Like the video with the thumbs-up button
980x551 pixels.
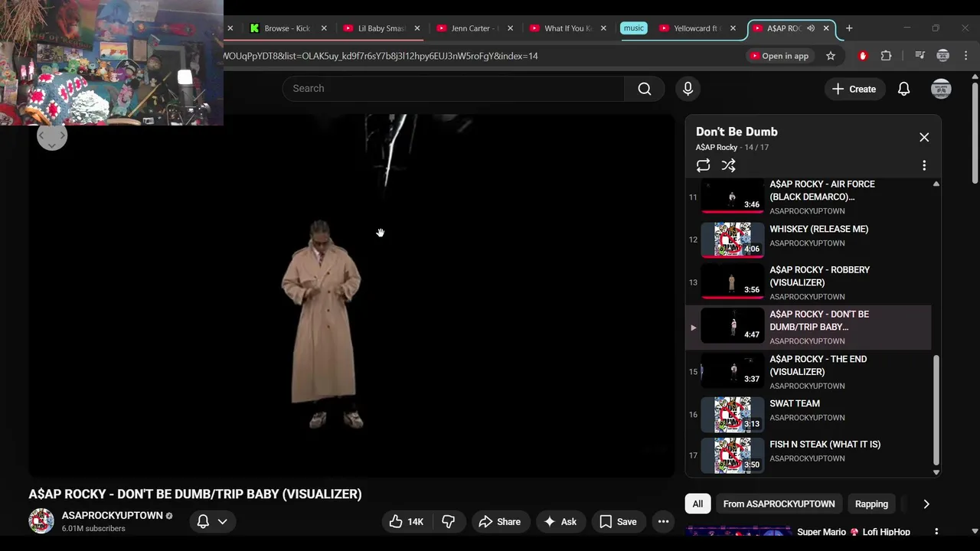(407, 522)
